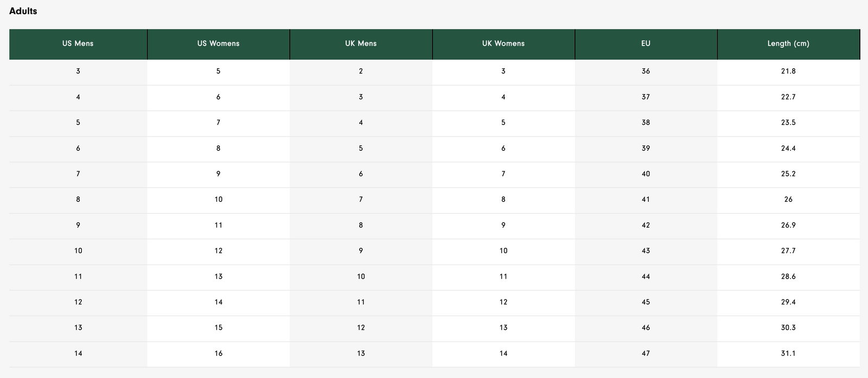
Task: Click US Mens 9 in the EU 42 row
Action: (78, 225)
